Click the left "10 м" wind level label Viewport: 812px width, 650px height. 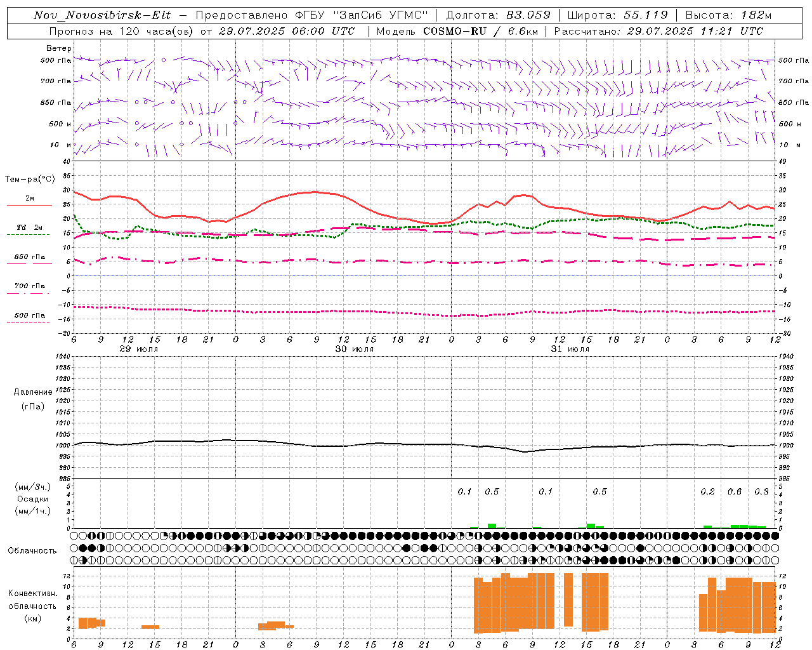click(61, 145)
